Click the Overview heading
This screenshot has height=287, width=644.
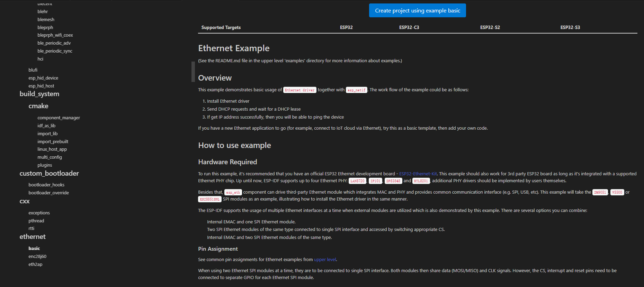coord(215,78)
